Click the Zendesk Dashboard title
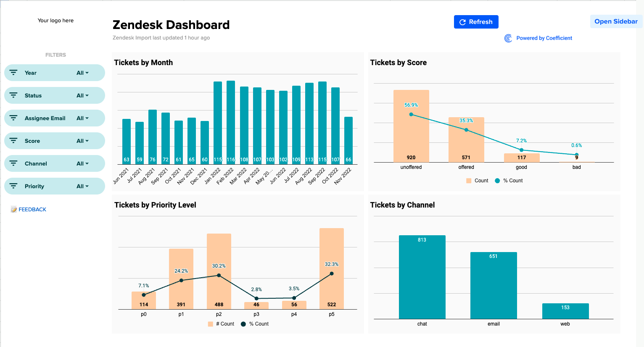Image resolution: width=644 pixels, height=347 pixels. [x=171, y=25]
